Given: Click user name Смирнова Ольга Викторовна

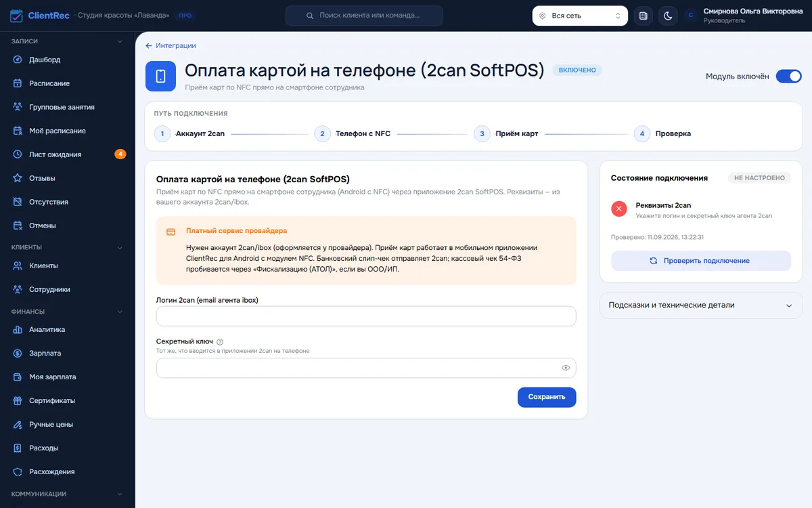Looking at the screenshot, I should coord(753,11).
